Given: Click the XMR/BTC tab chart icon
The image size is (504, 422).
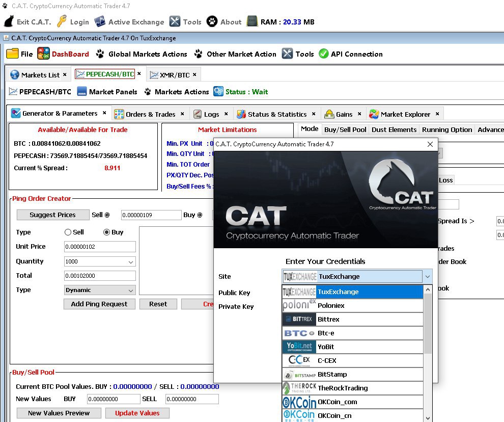Looking at the screenshot, I should (154, 75).
